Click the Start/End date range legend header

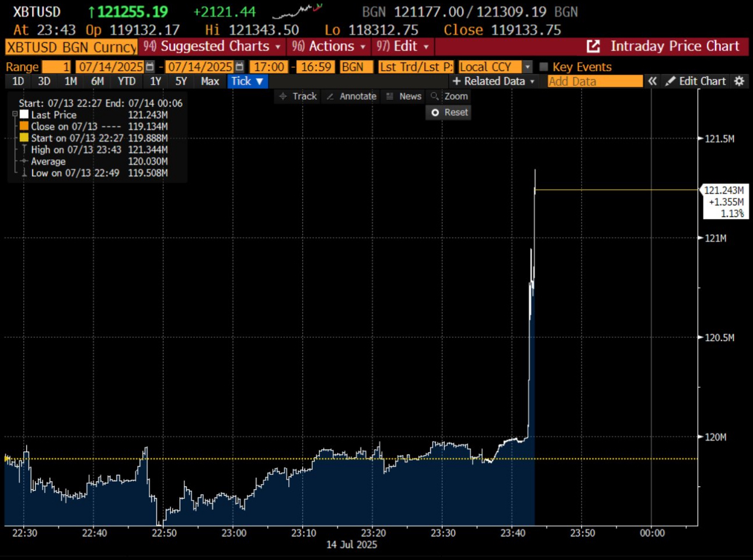pyautogui.click(x=100, y=103)
